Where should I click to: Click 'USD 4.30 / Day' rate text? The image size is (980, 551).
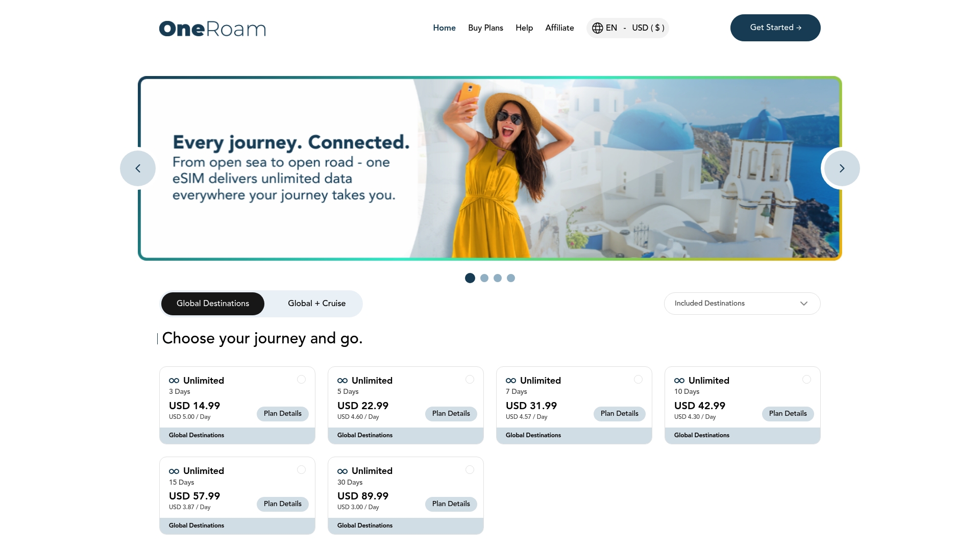point(695,417)
